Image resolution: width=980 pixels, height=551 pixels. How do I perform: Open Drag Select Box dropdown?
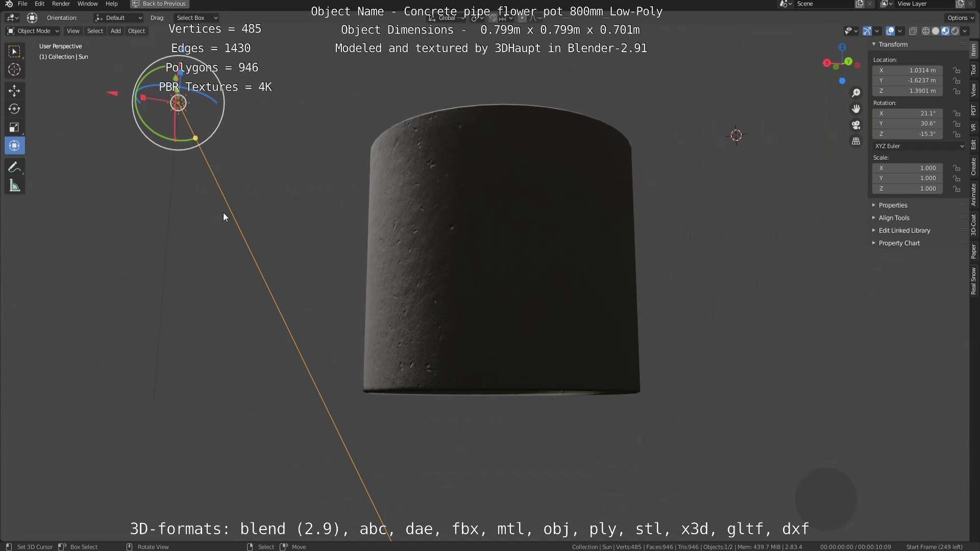pos(197,18)
